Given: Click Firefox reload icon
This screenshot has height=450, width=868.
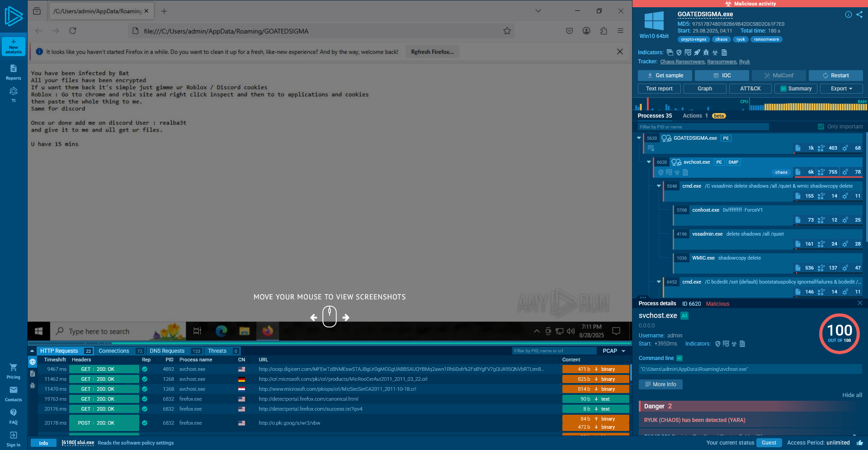Looking at the screenshot, I should (x=73, y=31).
